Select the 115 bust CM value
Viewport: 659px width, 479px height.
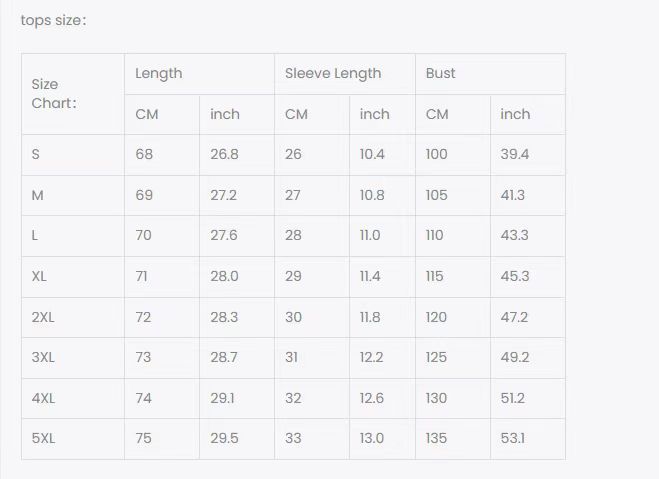click(435, 276)
